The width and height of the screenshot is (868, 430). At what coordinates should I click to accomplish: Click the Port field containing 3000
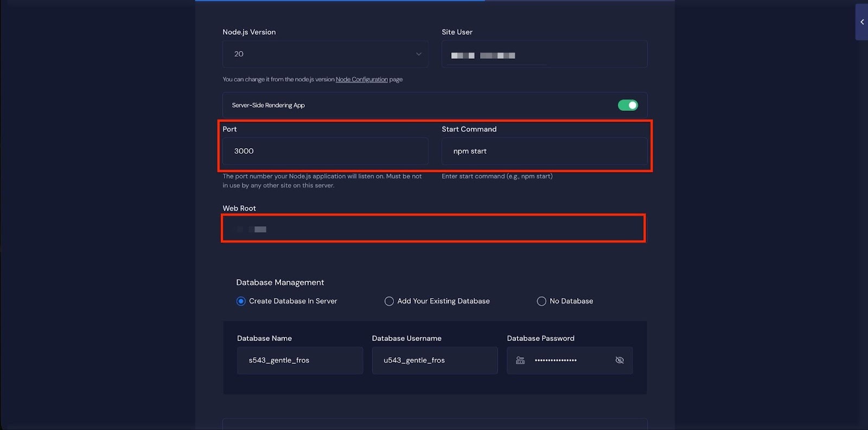point(325,151)
